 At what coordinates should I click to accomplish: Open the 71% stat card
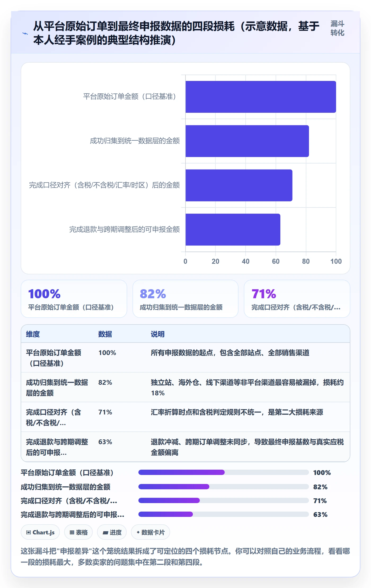[x=297, y=299]
